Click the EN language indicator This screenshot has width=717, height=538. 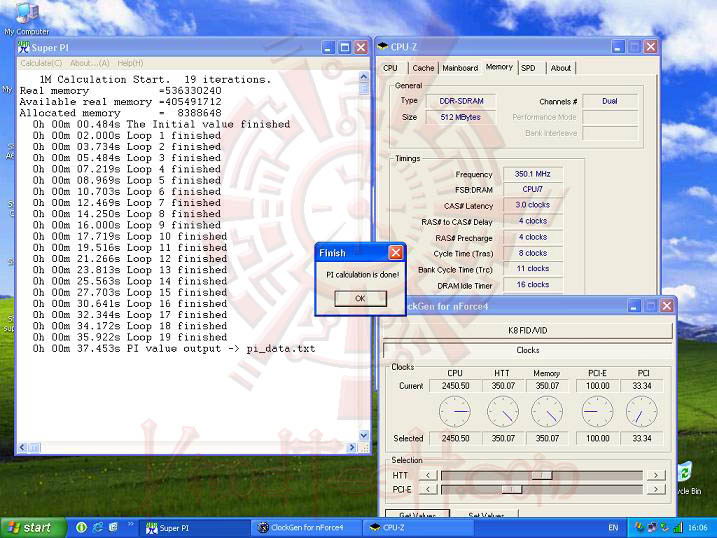point(613,527)
